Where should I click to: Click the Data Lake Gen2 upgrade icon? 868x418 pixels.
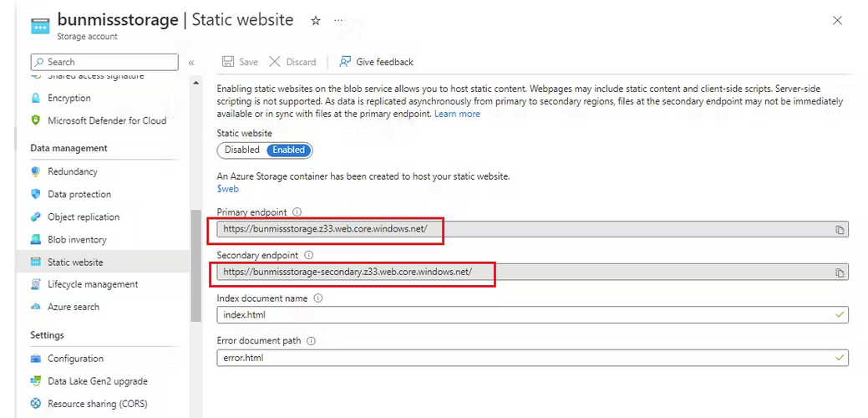pyautogui.click(x=36, y=381)
